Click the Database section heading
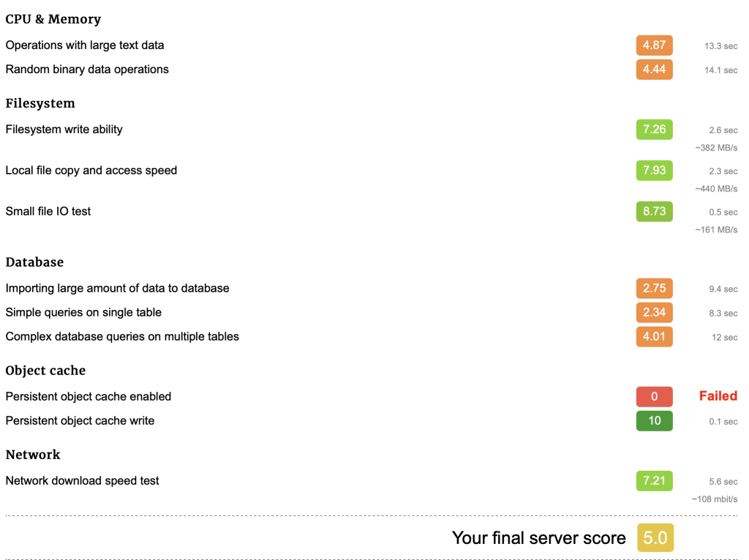The height and width of the screenshot is (560, 749). point(34,262)
